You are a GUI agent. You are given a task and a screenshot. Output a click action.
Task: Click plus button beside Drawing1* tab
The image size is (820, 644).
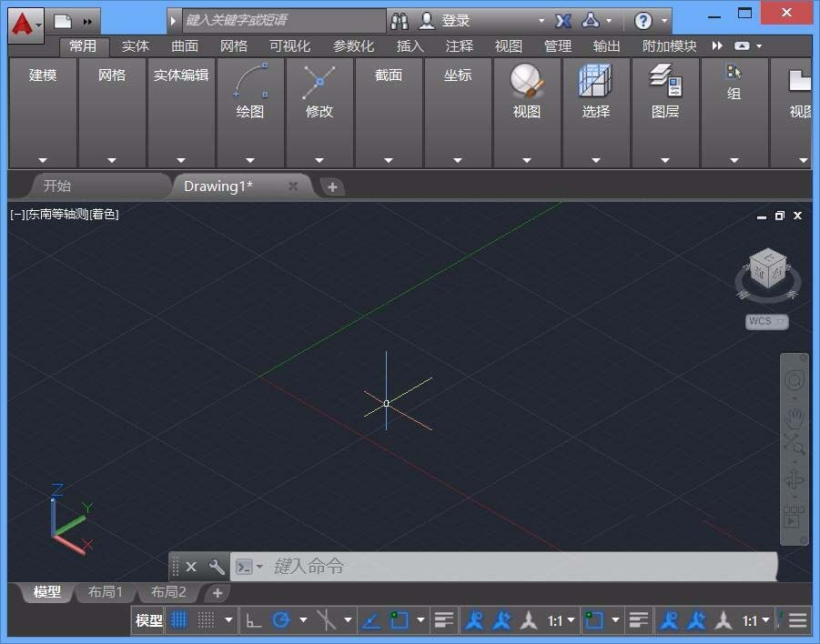pos(331,186)
